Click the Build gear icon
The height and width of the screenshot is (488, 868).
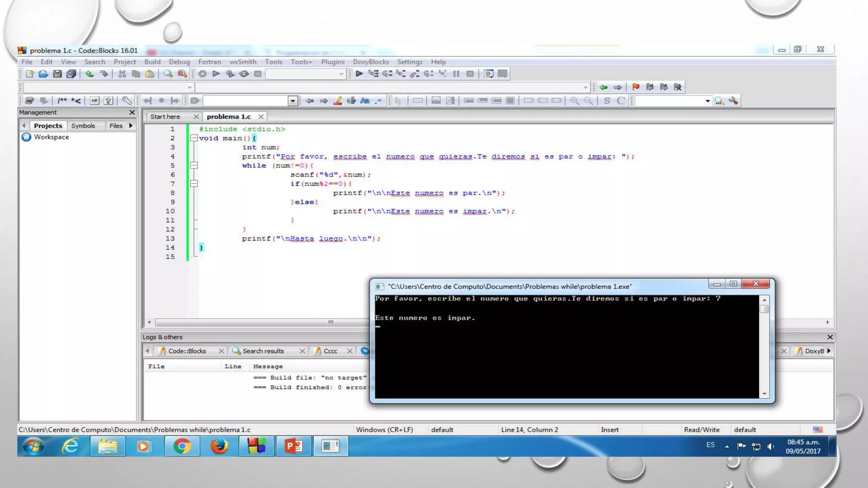203,74
